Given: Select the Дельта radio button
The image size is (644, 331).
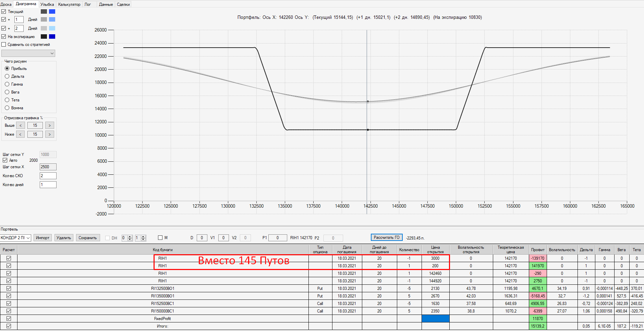Looking at the screenshot, I should pos(7,76).
